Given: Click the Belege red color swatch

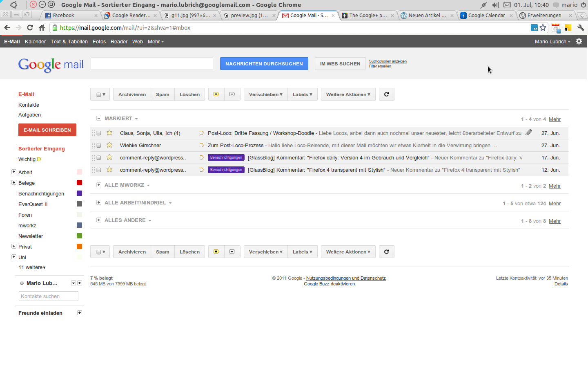Looking at the screenshot, I should 79,183.
